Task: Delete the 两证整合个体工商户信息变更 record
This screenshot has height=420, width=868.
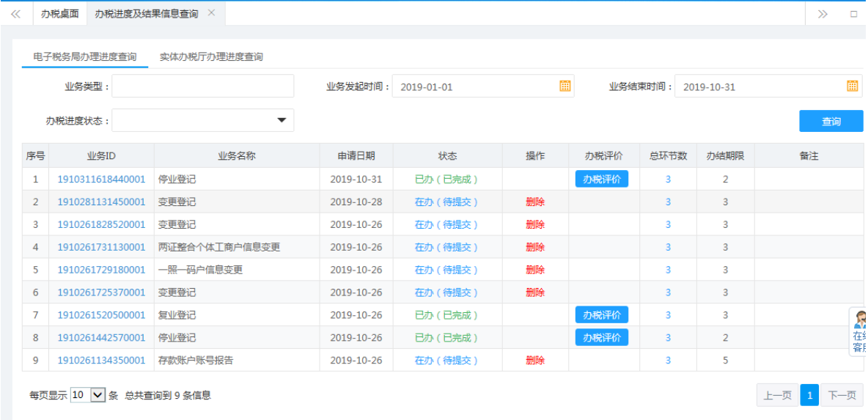Action: pyautogui.click(x=535, y=248)
